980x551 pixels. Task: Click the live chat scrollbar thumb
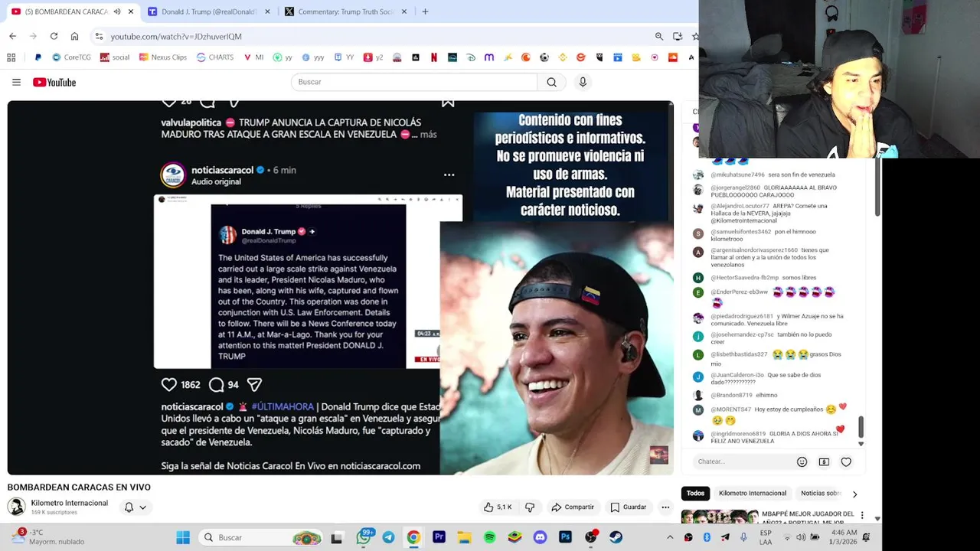pyautogui.click(x=861, y=426)
